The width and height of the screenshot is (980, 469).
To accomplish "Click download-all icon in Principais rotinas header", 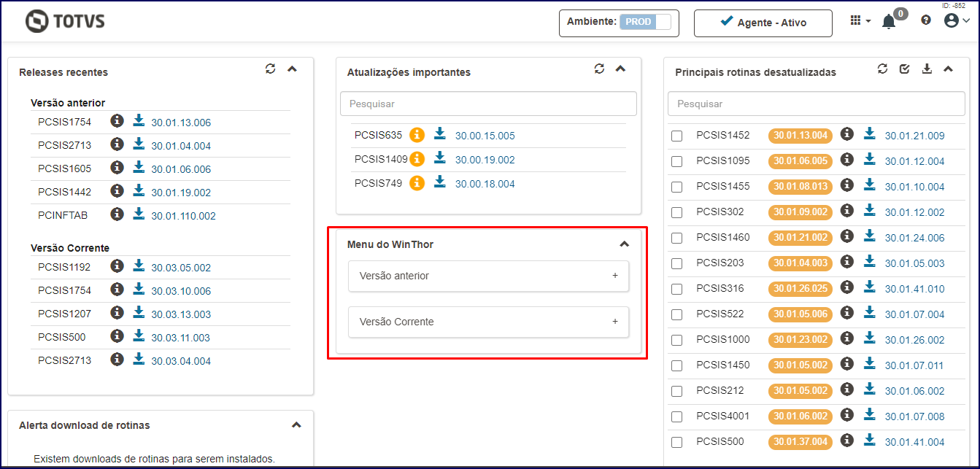I will 927,69.
